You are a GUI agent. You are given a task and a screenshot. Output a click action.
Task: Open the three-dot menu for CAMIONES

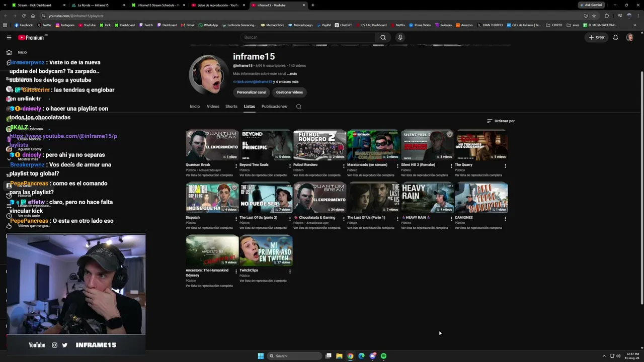click(505, 219)
